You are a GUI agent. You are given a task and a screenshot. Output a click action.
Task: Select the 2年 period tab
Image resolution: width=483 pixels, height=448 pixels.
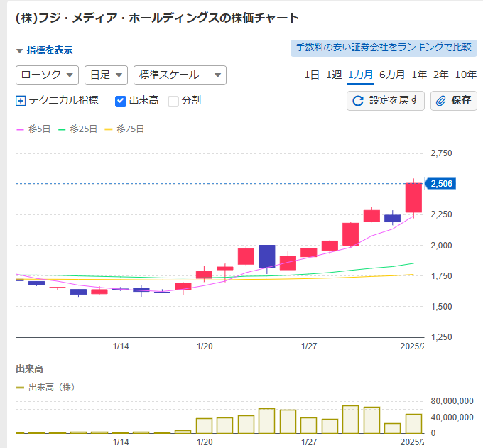441,75
